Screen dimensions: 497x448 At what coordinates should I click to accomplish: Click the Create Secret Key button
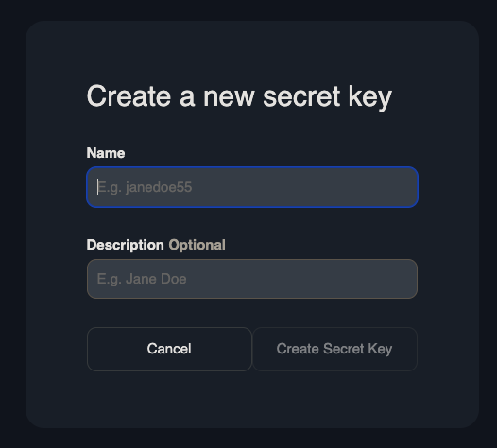coord(334,349)
